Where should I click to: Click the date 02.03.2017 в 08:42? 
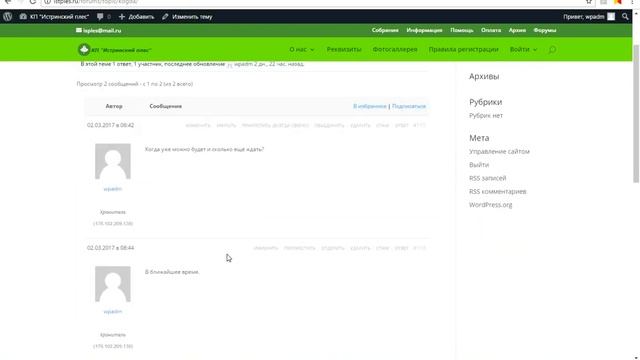[110, 125]
